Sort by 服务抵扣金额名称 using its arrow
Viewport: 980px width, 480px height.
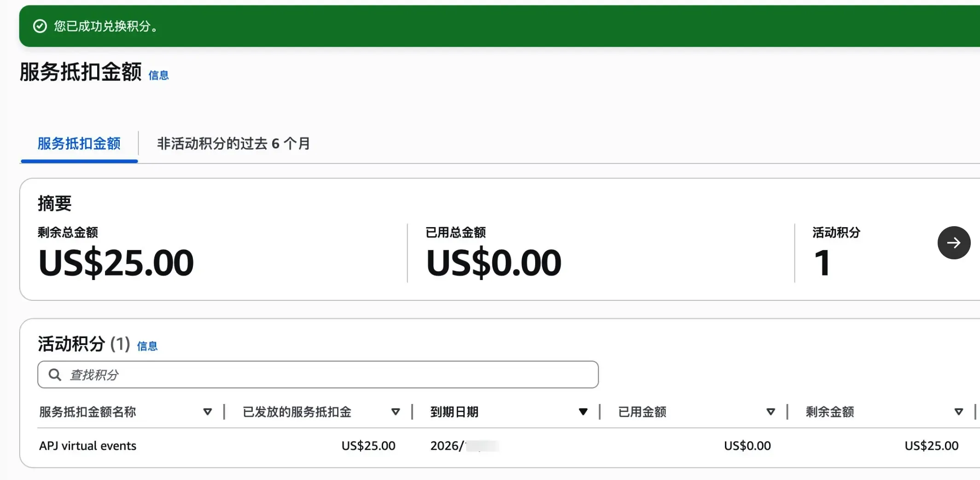[x=208, y=412]
